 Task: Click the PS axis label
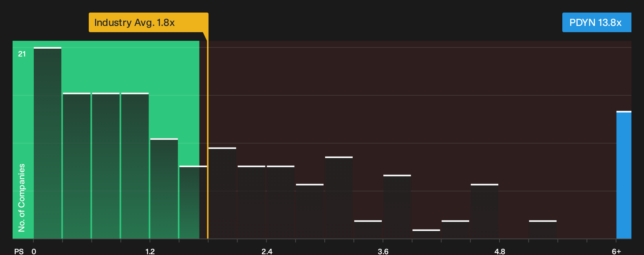19,251
